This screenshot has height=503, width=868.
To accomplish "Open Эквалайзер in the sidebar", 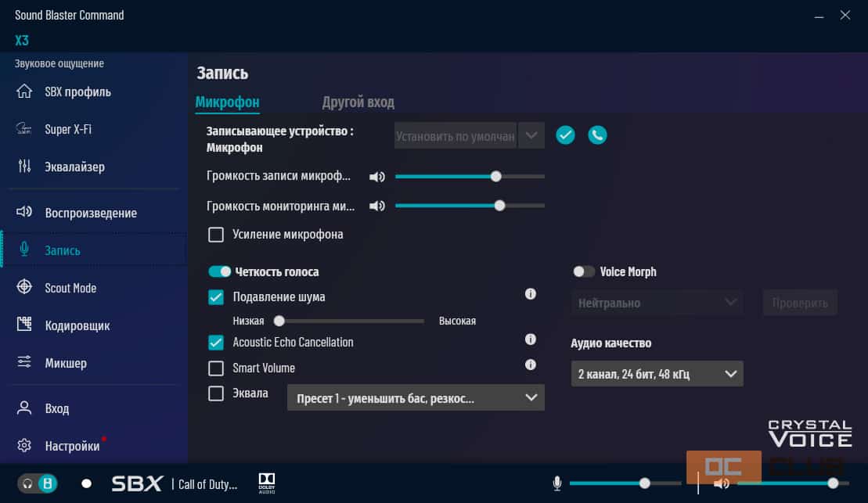I will tap(74, 167).
